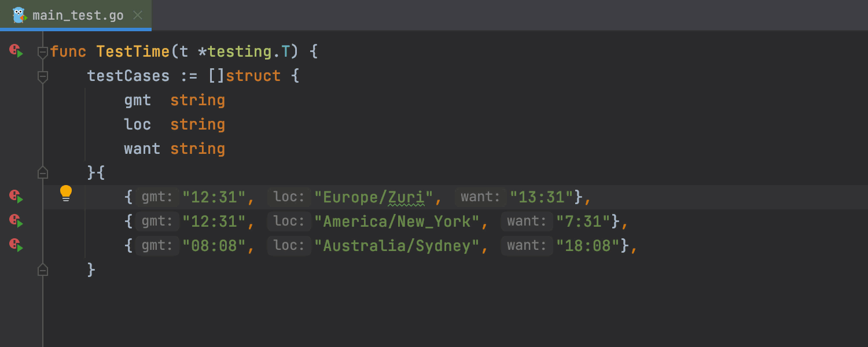
Task: Run the America/New_York test case gutter icon
Action: (x=16, y=221)
